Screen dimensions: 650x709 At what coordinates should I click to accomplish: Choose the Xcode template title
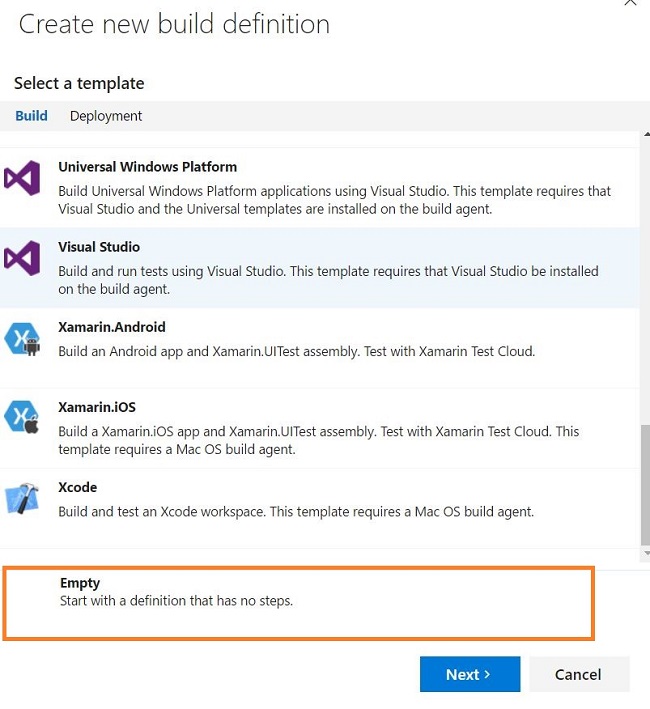tap(77, 487)
